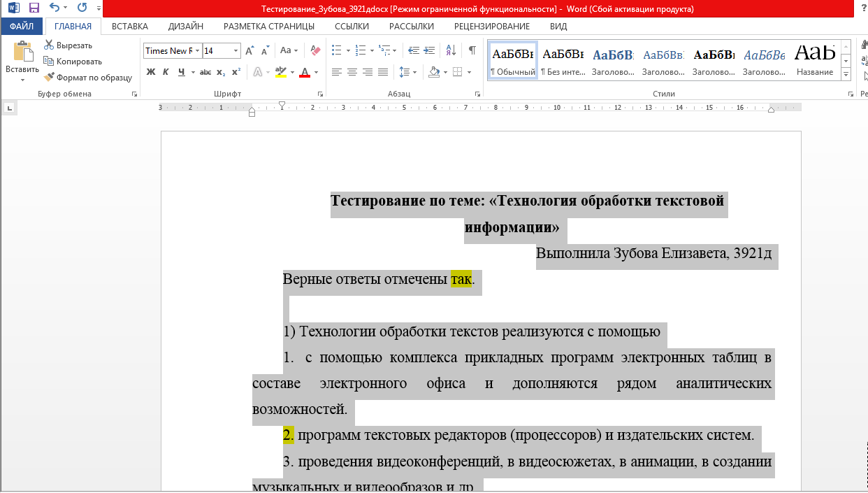Open the РЕЦЕНЗИРОВАНИЕ ribbon tab
The width and height of the screenshot is (868, 493).
click(491, 27)
